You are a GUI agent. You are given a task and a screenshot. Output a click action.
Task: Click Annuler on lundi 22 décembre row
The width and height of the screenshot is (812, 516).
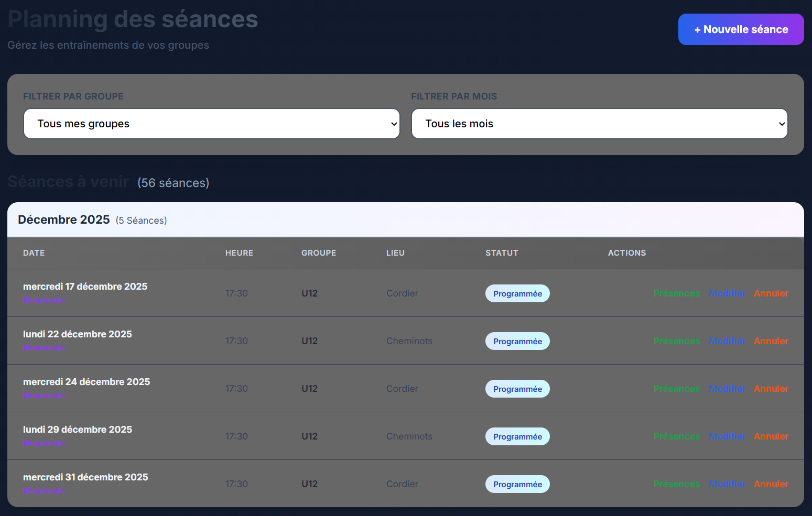click(771, 341)
